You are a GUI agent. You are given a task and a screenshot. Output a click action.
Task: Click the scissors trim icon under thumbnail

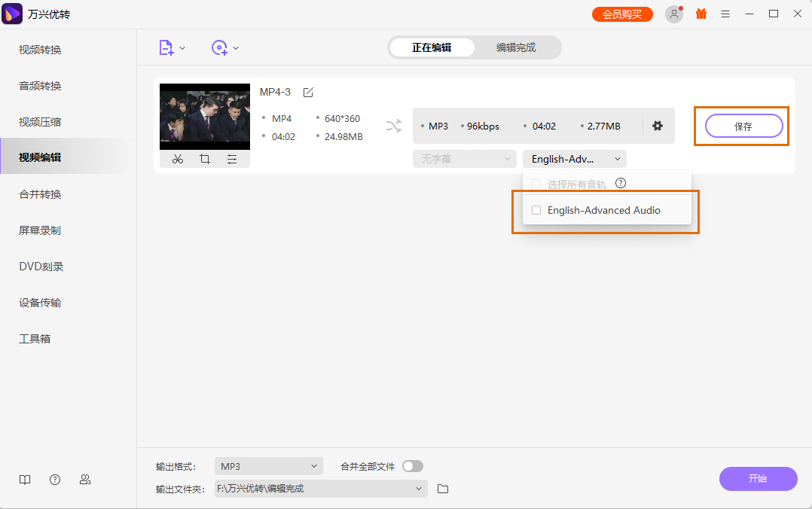pyautogui.click(x=178, y=159)
